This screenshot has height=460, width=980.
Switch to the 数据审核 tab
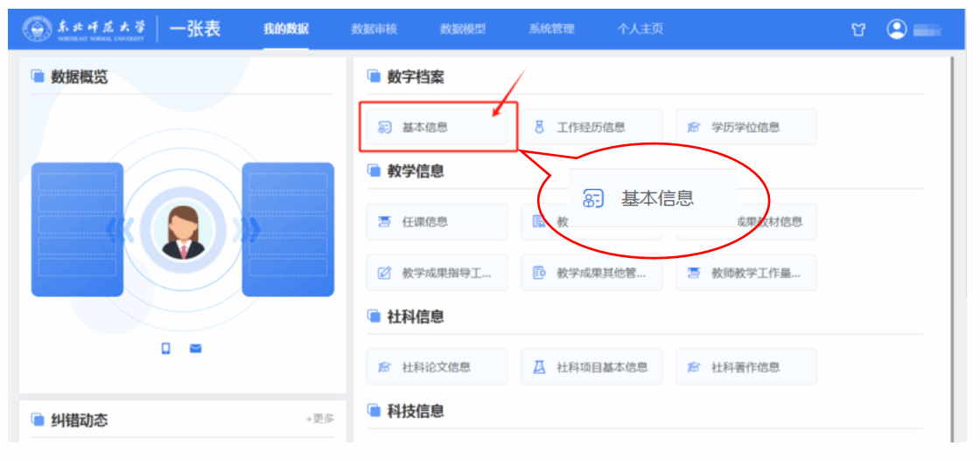[x=374, y=29]
